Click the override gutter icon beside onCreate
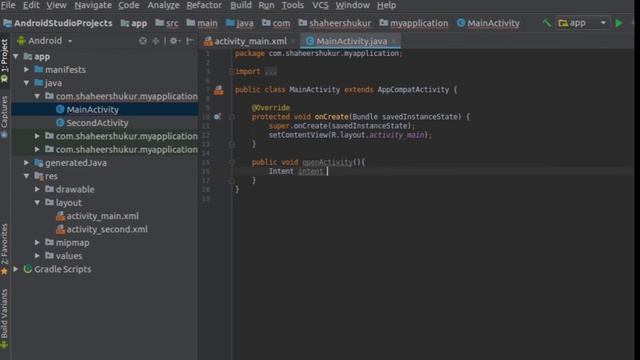640x360 pixels. 218,117
